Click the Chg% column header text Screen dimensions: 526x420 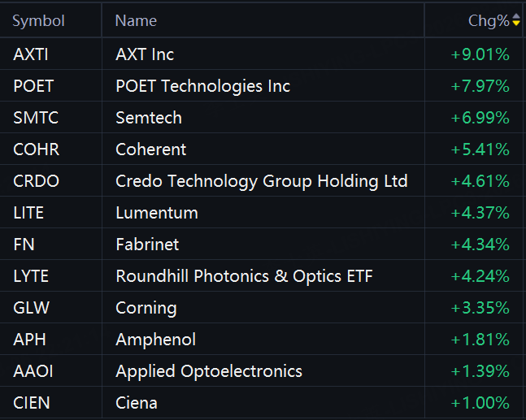point(489,21)
